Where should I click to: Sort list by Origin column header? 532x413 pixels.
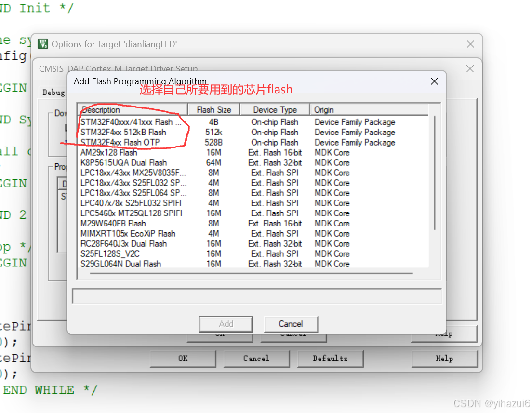click(369, 110)
